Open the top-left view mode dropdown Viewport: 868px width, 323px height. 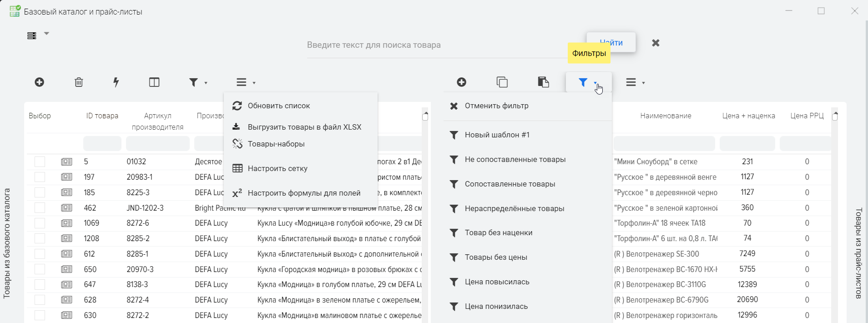pos(37,35)
